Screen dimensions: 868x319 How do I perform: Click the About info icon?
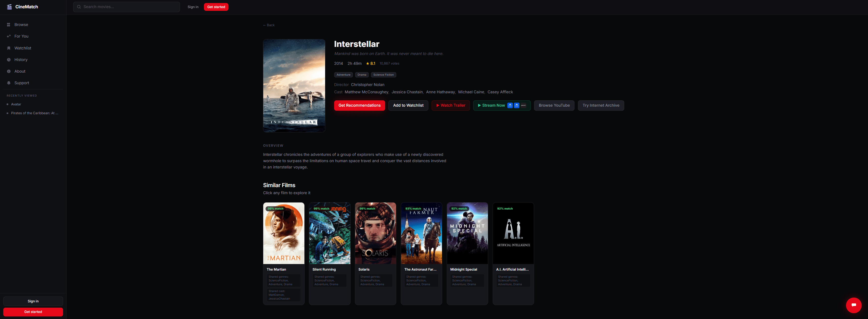[9, 71]
